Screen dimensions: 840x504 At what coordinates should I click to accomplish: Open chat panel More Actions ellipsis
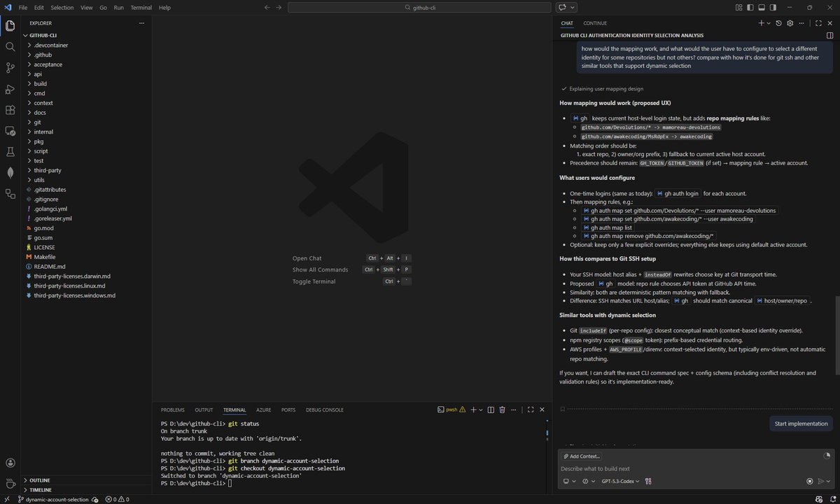[802, 23]
